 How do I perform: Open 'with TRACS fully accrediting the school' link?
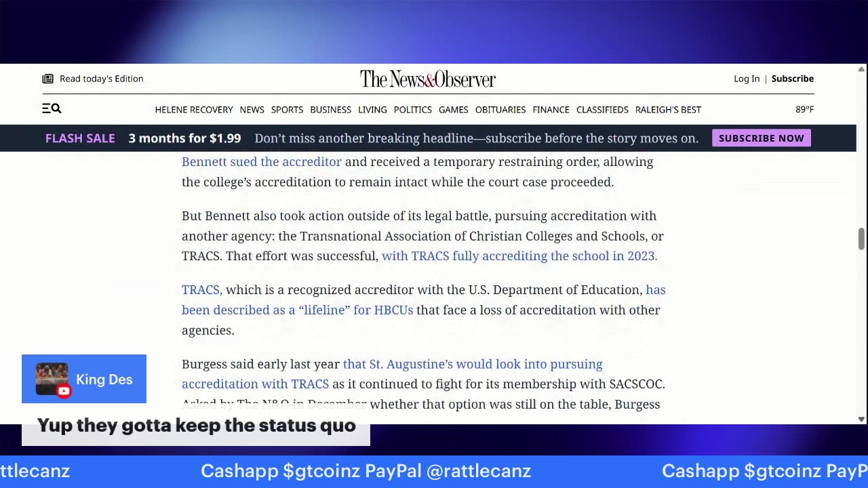pos(519,256)
